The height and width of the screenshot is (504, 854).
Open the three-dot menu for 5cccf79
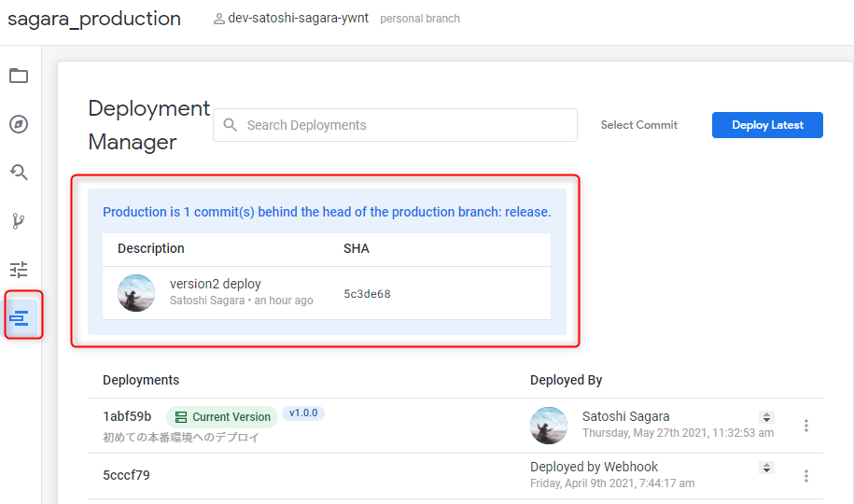point(806,476)
